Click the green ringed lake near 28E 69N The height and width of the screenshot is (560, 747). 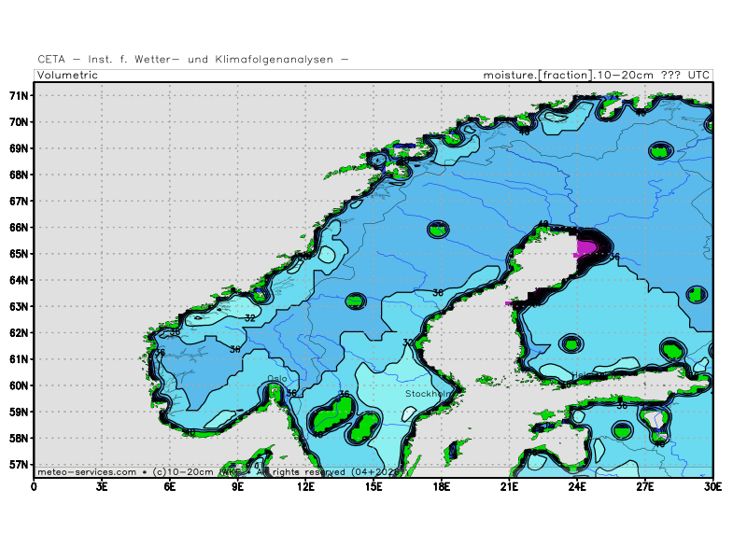[661, 149]
